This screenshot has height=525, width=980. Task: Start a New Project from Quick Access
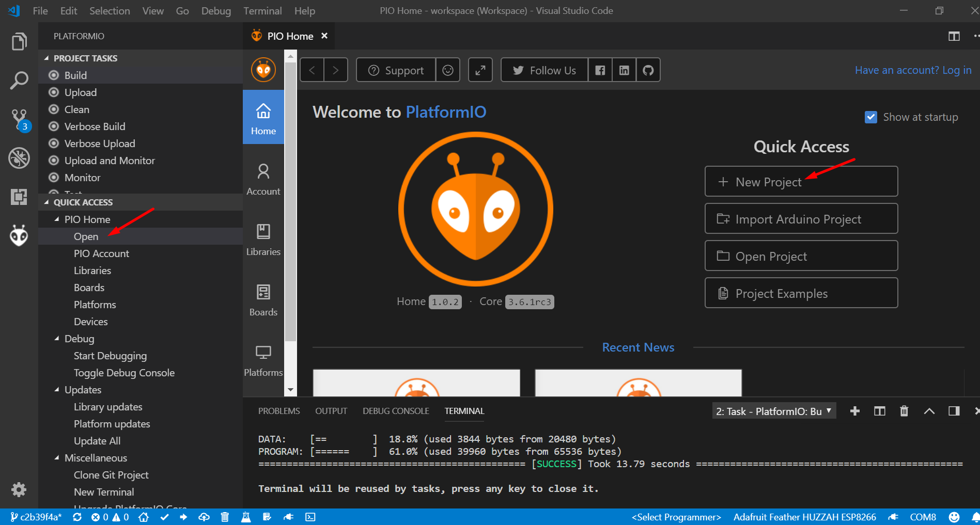tap(801, 181)
